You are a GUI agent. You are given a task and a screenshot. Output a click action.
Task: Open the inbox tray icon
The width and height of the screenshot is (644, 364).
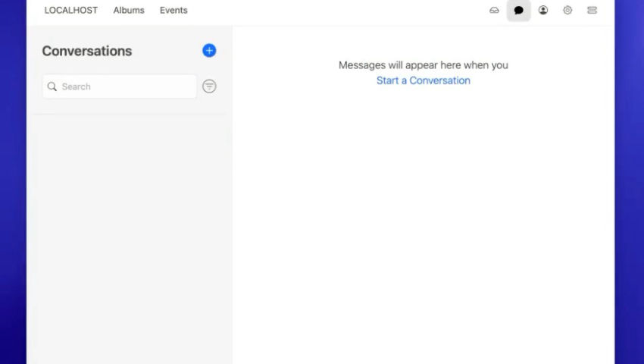(x=494, y=11)
